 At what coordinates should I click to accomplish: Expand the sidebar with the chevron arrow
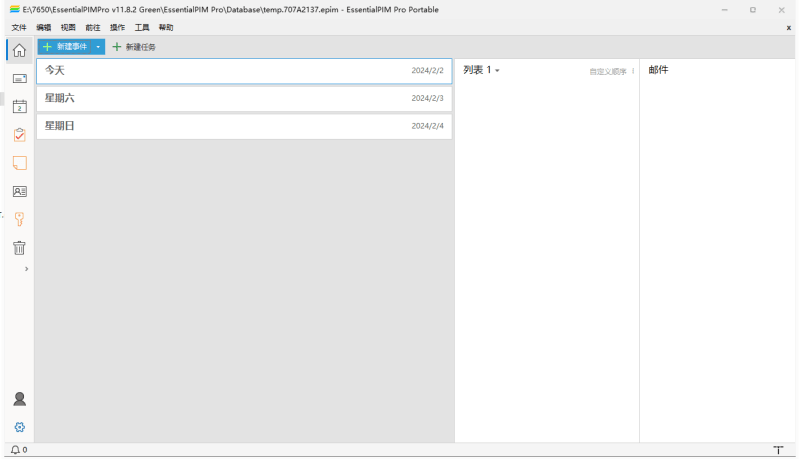(26, 269)
